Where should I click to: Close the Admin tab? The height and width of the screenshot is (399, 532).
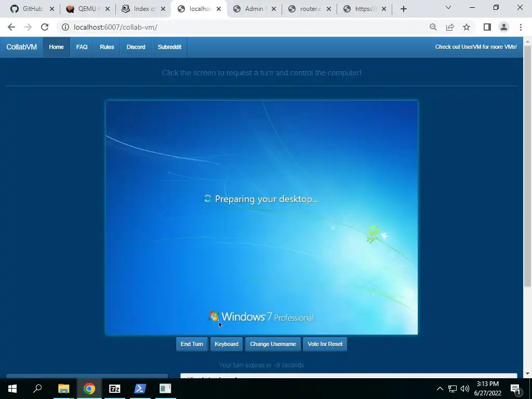274,9
